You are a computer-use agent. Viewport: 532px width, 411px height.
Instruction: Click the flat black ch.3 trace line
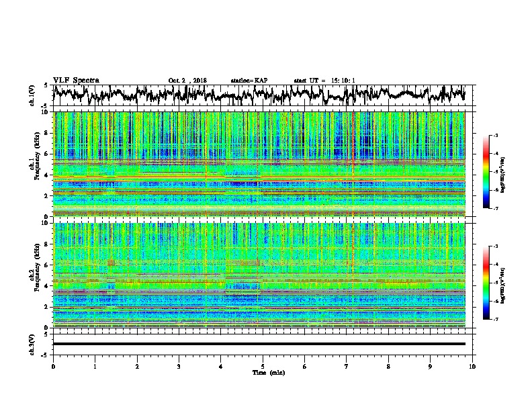259,344
